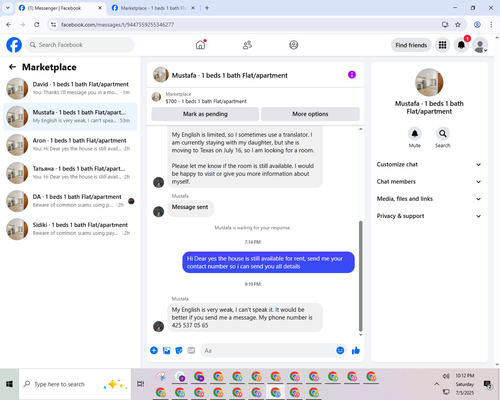This screenshot has width=500, height=400.
Task: Open the emoji picker in the message box
Action: tap(340, 350)
